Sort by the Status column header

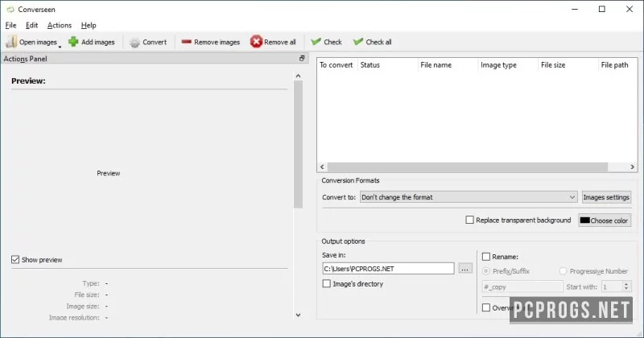[x=387, y=65]
